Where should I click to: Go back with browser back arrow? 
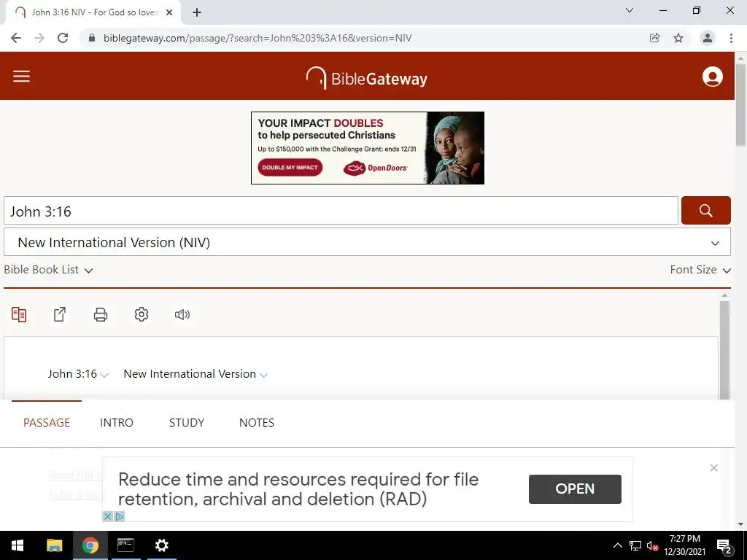click(x=16, y=38)
